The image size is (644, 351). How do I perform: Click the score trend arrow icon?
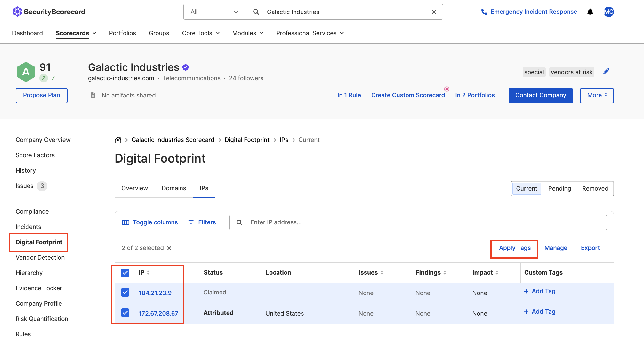click(44, 78)
